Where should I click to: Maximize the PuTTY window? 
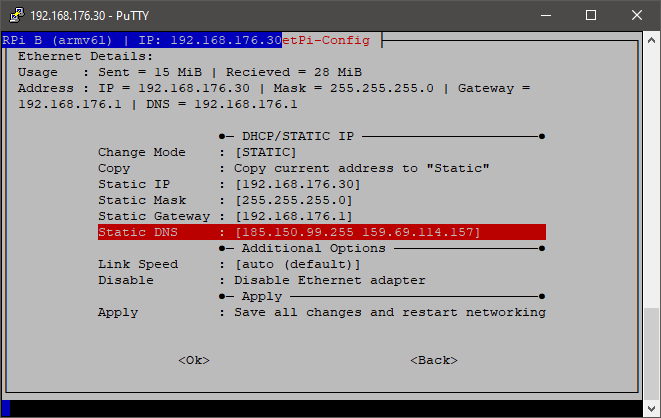[x=591, y=15]
